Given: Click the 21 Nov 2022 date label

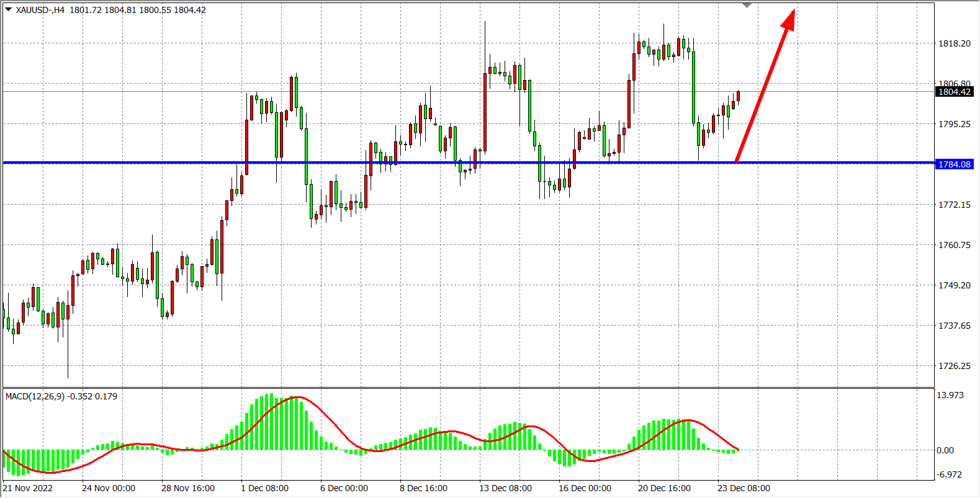Looking at the screenshot, I should [x=28, y=488].
